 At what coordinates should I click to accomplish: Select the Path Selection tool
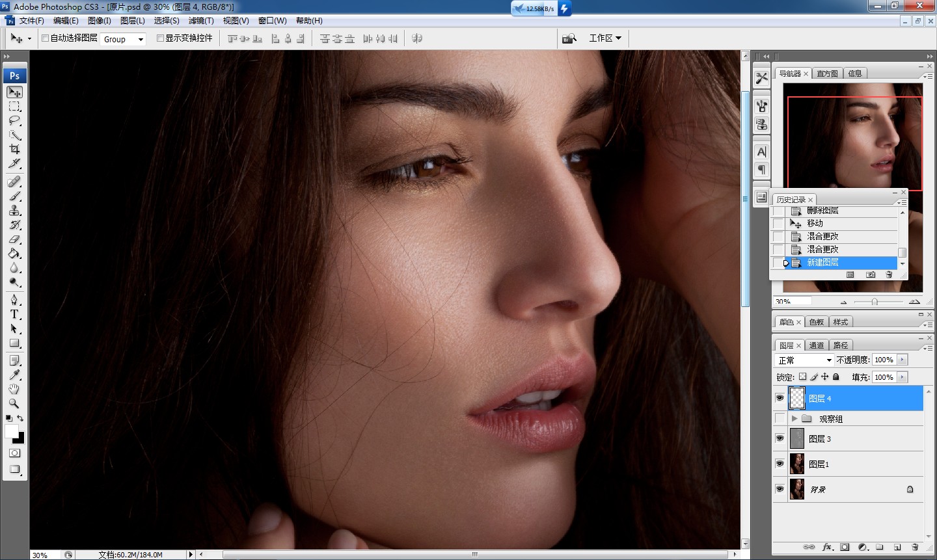point(14,328)
